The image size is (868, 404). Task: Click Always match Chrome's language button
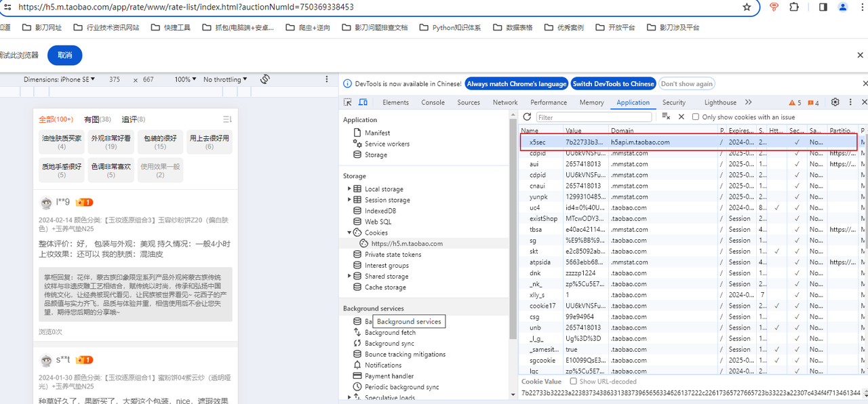[x=517, y=84]
